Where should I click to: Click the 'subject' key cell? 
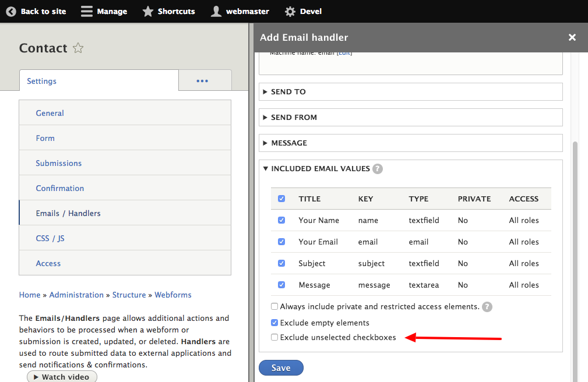click(371, 264)
